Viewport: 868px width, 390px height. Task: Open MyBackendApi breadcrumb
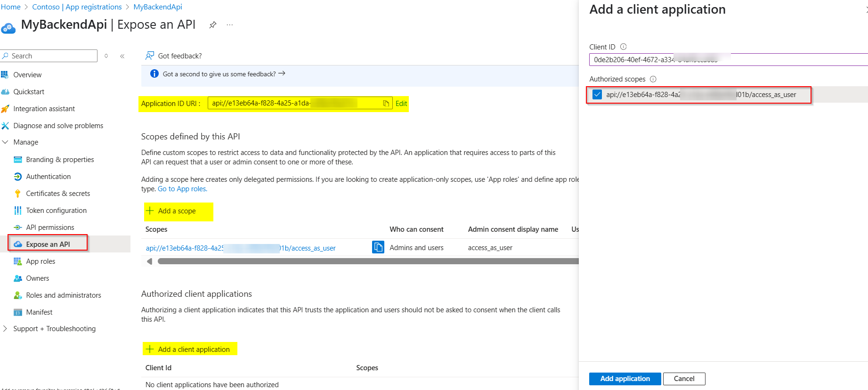158,7
